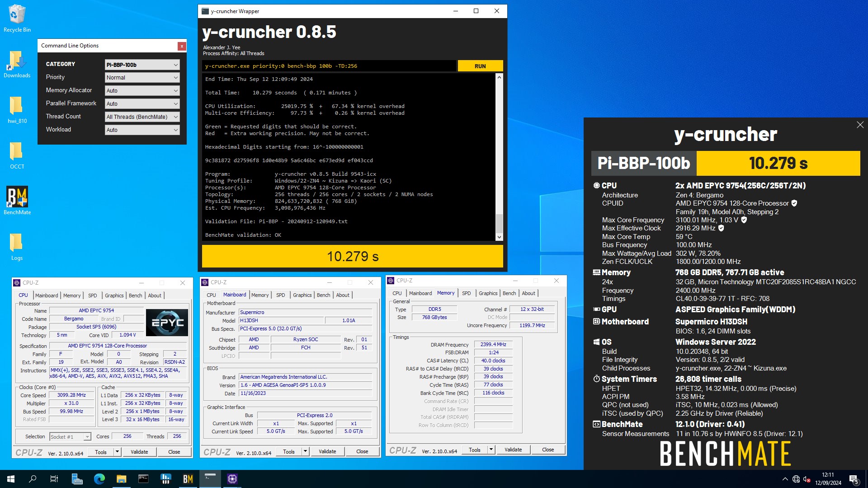Image resolution: width=868 pixels, height=488 pixels.
Task: Click the DRAM Frequency value 2399.4 MHz
Action: (x=493, y=345)
